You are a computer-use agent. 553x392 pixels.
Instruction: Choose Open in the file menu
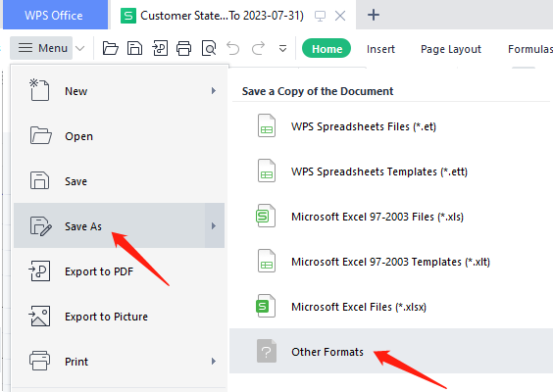click(x=120, y=135)
